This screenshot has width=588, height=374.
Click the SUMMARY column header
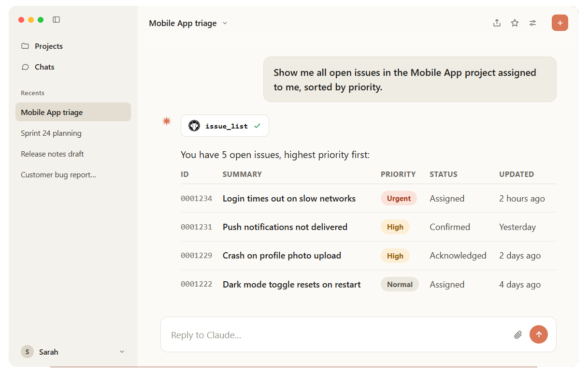coord(242,174)
